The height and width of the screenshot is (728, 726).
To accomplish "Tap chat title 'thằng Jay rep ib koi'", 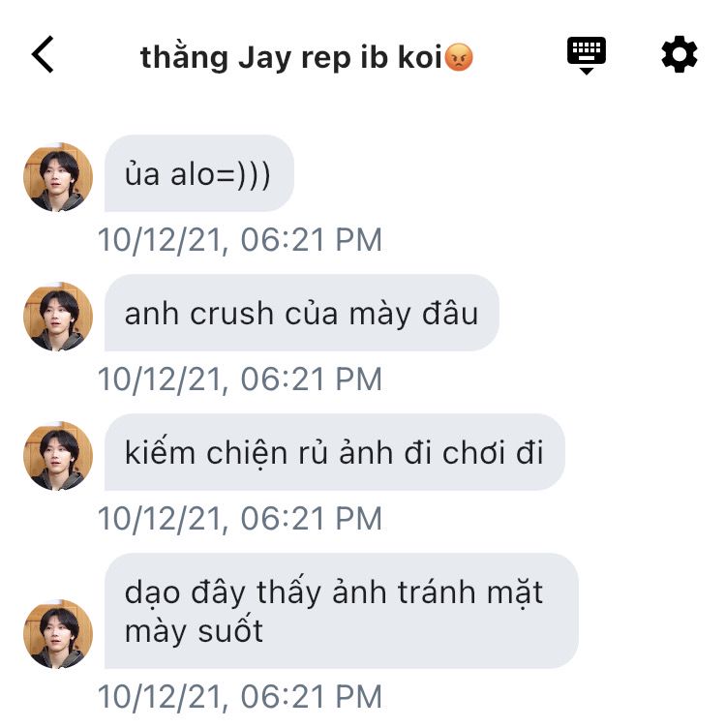I will coord(290,57).
